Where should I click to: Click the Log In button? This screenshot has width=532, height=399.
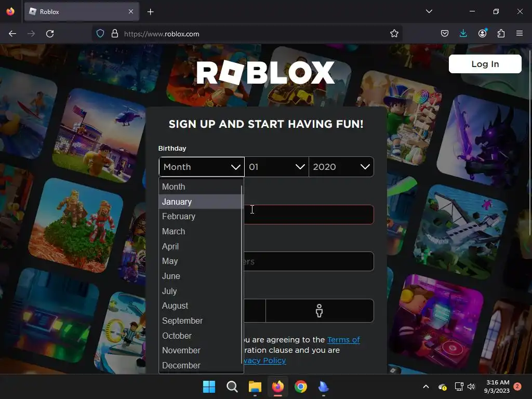pos(485,64)
